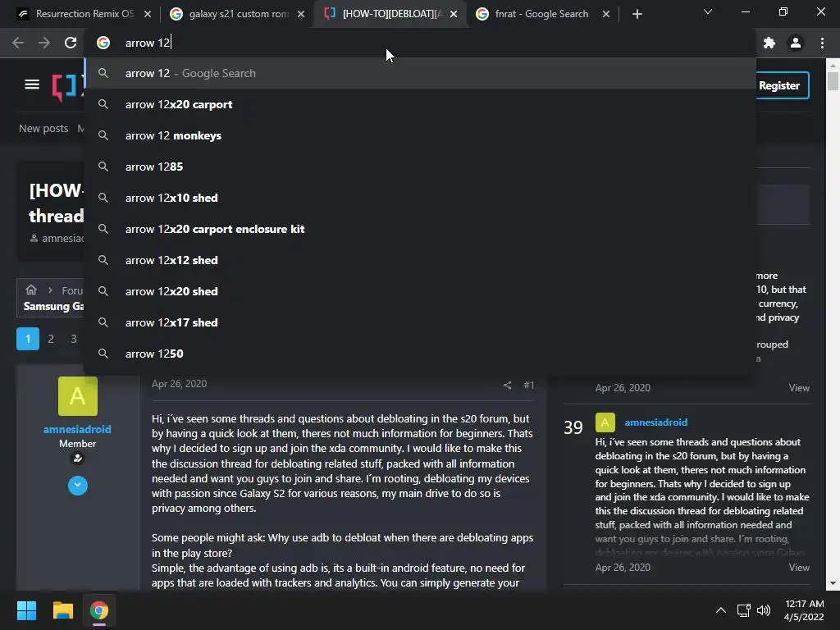Click View link above sidebar post 39
Image resolution: width=840 pixels, height=630 pixels.
799,388
